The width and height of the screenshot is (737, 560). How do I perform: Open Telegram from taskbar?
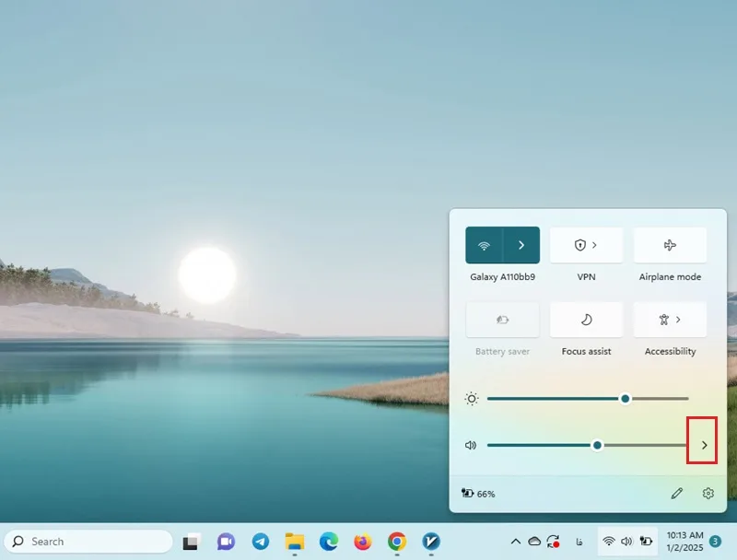pos(261,542)
